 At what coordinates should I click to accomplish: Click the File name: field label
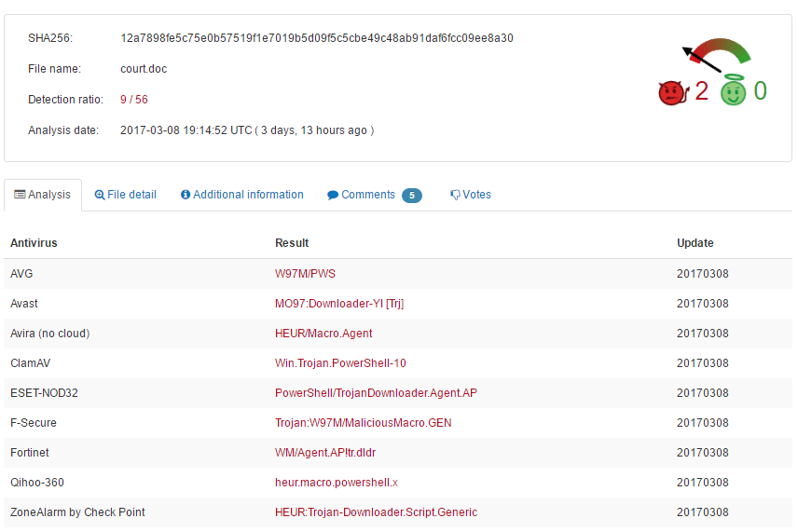(x=54, y=69)
